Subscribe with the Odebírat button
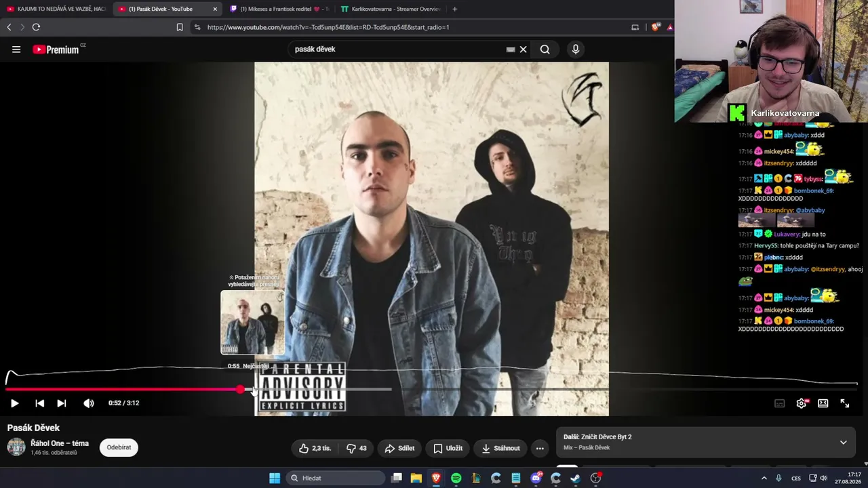 [x=119, y=447]
